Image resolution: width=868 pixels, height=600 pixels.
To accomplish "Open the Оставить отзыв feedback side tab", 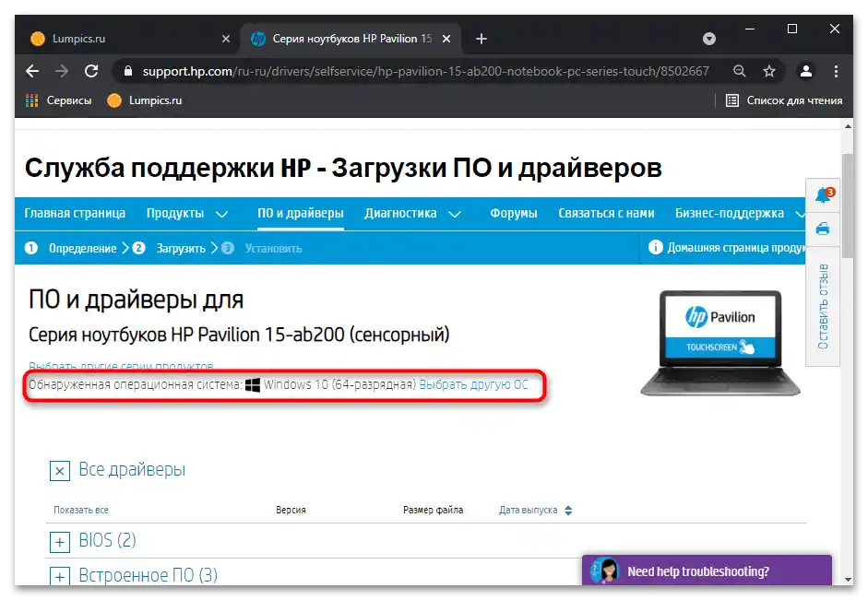I will [823, 306].
